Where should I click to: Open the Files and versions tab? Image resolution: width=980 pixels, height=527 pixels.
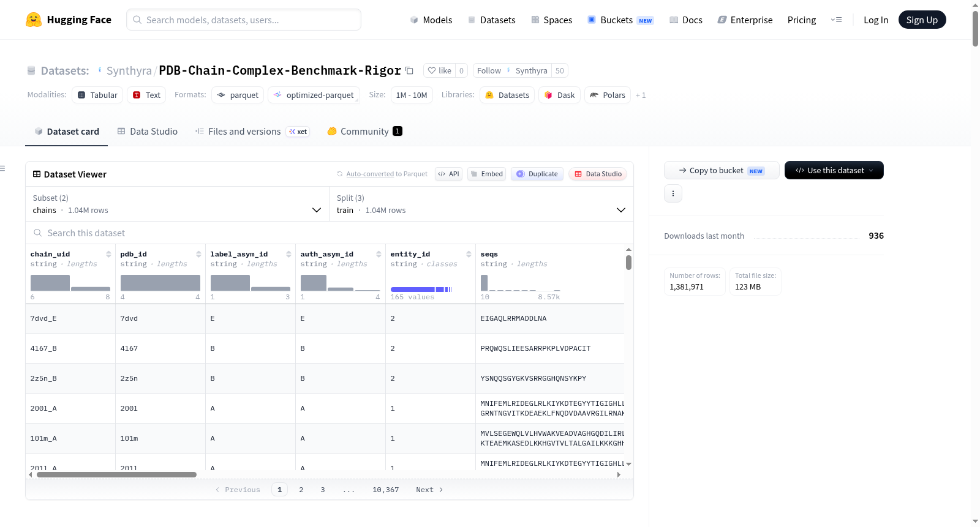[x=252, y=132]
